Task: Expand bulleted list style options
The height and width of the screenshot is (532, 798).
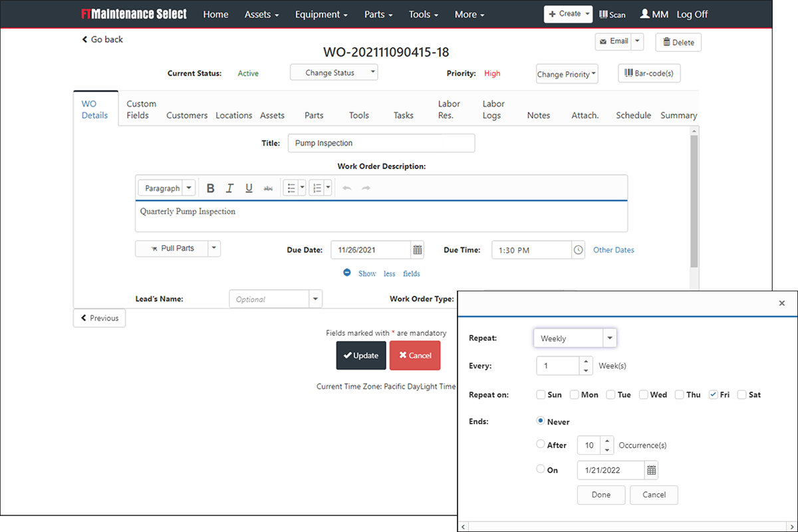Action: [x=303, y=188]
